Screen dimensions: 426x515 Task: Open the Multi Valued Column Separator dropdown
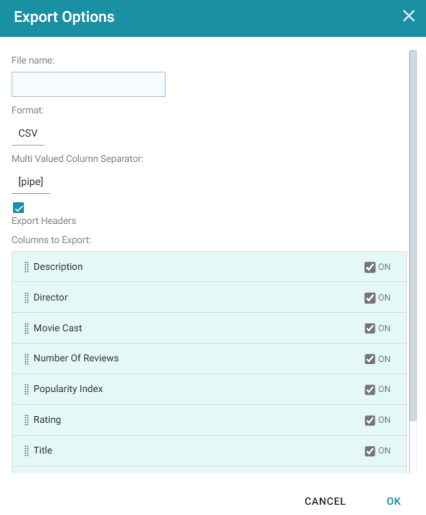(x=31, y=182)
